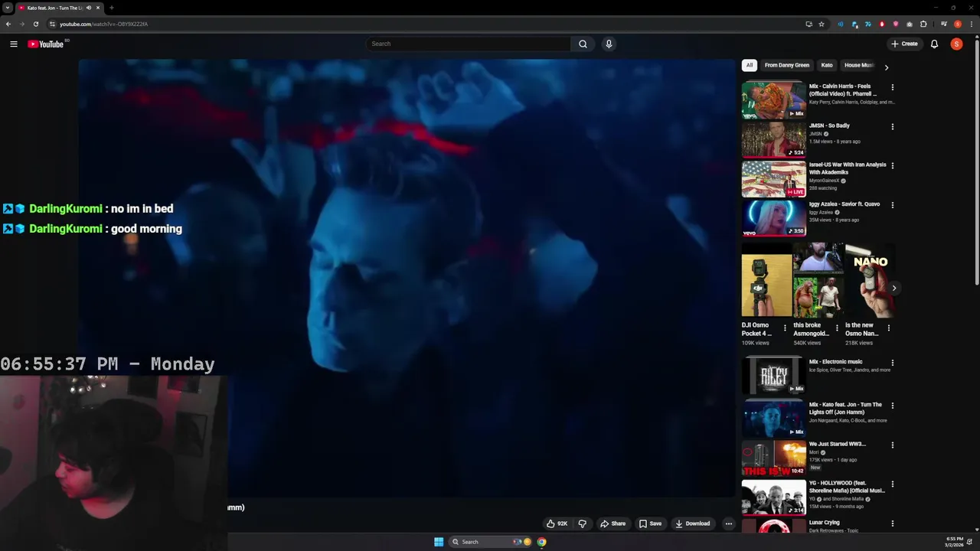The width and height of the screenshot is (980, 551).
Task: Like the video (92K thumbs up)
Action: coord(557,523)
